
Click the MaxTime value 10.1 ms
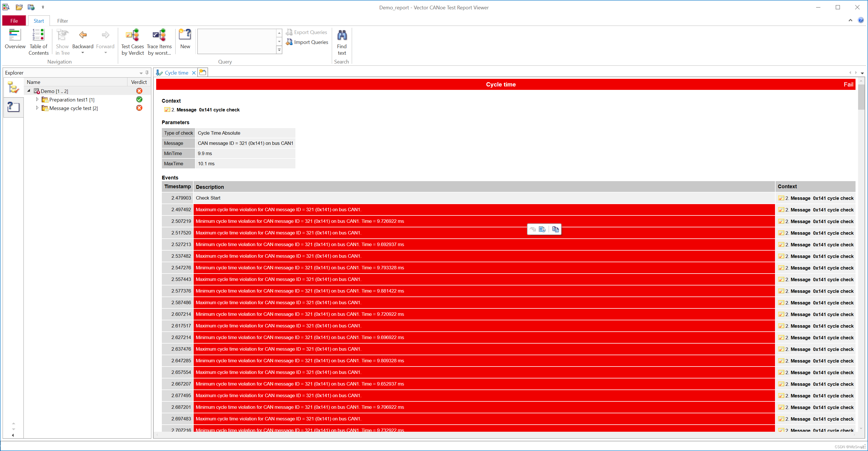tap(206, 164)
